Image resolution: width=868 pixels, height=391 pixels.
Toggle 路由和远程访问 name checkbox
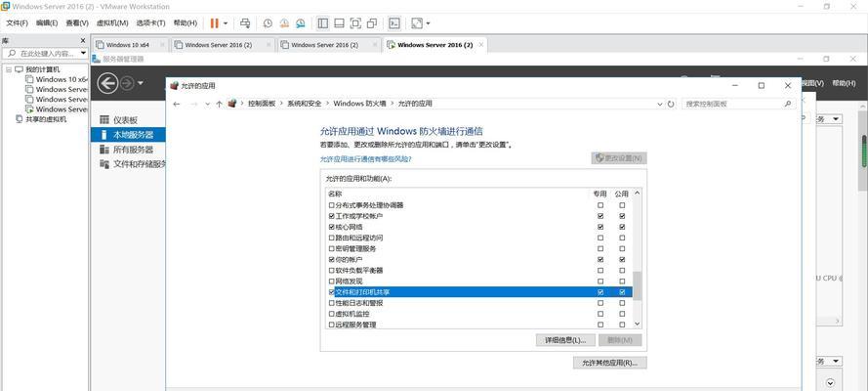click(x=332, y=238)
